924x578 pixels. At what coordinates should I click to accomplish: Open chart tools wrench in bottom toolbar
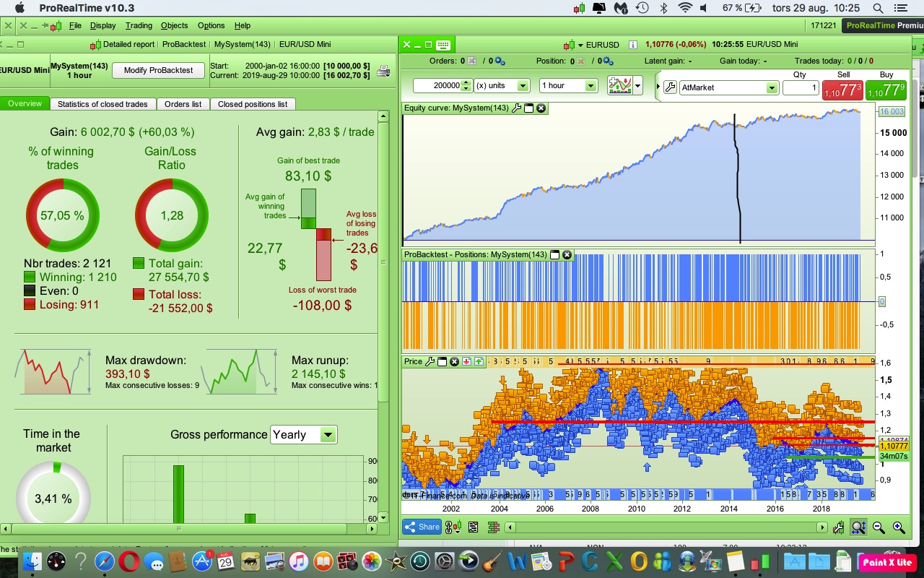coord(838,527)
